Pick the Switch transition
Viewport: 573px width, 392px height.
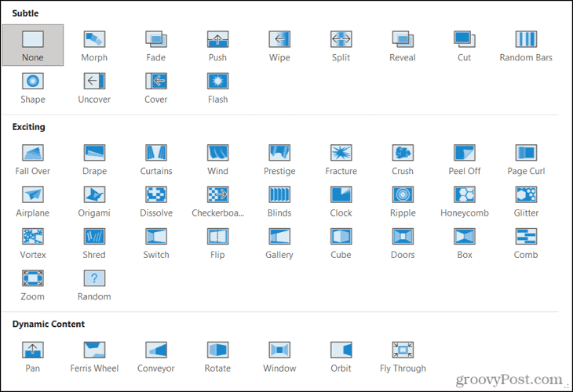[156, 243]
